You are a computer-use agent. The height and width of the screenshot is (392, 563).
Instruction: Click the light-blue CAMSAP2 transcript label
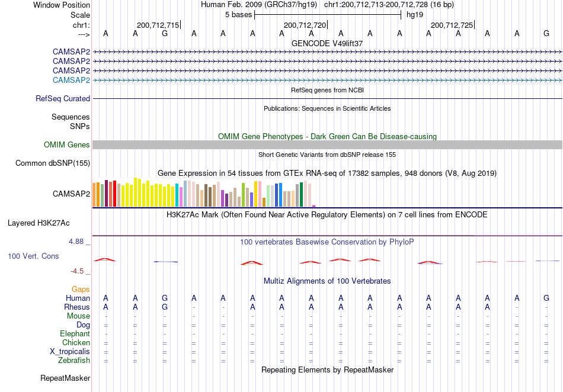[x=71, y=80]
